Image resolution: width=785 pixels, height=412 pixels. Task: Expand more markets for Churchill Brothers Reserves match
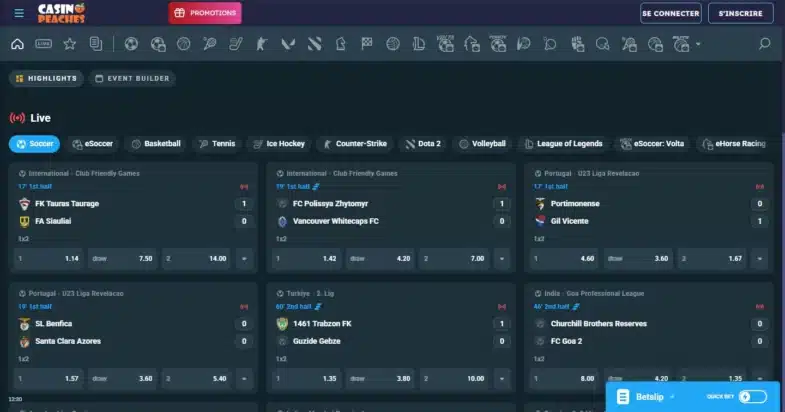click(x=759, y=378)
